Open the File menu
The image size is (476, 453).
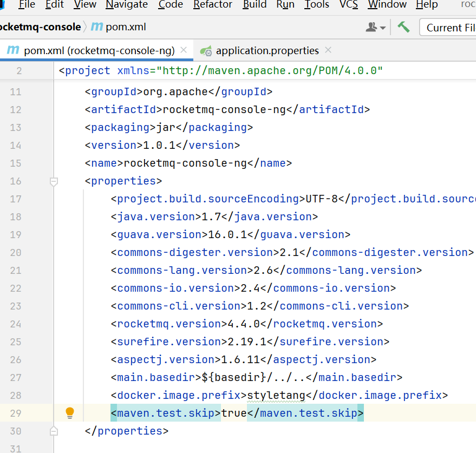click(27, 4)
